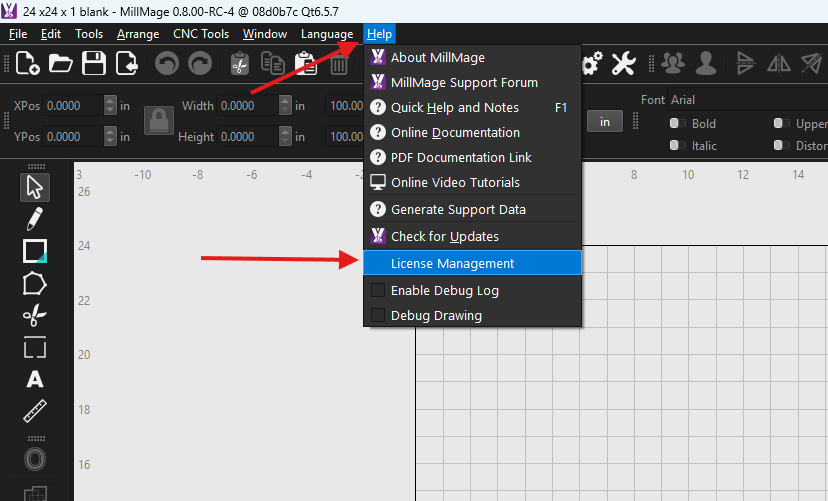Select Check for Updates
The image size is (828, 501).
tap(473, 237)
